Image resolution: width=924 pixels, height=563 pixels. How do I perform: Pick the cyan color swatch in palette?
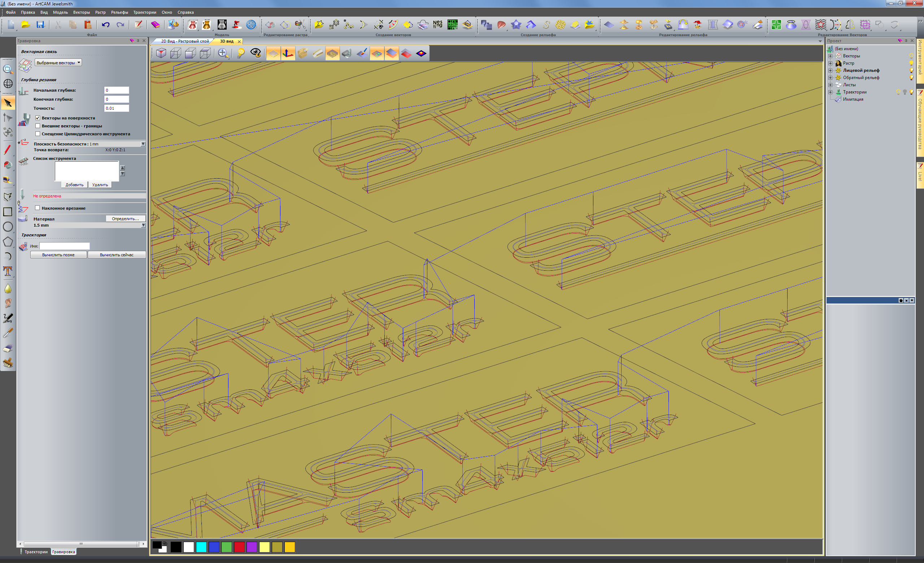point(201,547)
